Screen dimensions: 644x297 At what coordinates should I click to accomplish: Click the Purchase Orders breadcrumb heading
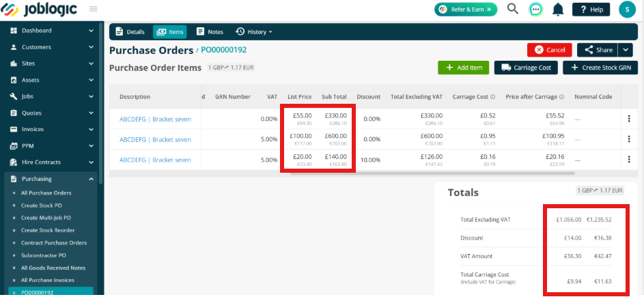151,51
